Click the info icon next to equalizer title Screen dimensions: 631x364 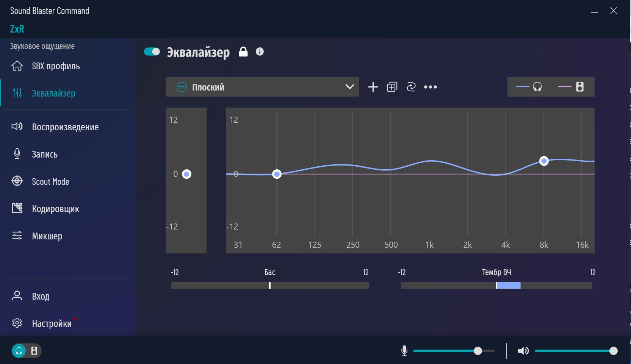[x=260, y=52]
